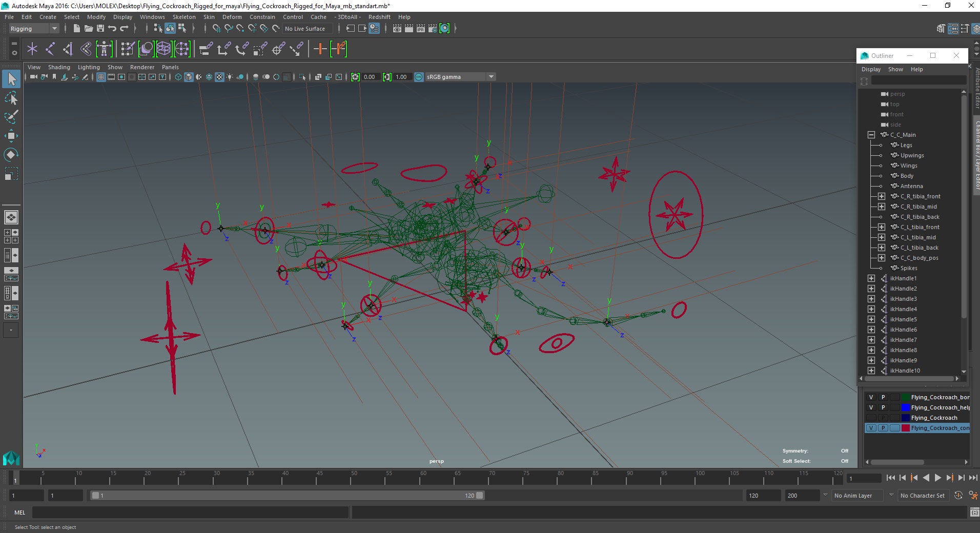The width and height of the screenshot is (980, 533).
Task: Toggle Use All Lights viewport icon
Action: (x=230, y=77)
